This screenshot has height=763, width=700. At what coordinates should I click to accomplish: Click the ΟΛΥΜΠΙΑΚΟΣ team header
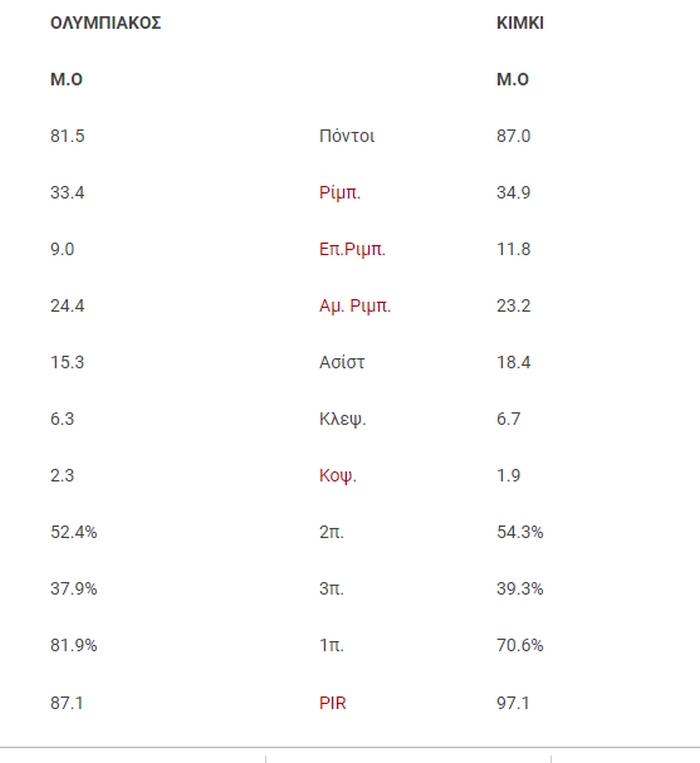(106, 23)
